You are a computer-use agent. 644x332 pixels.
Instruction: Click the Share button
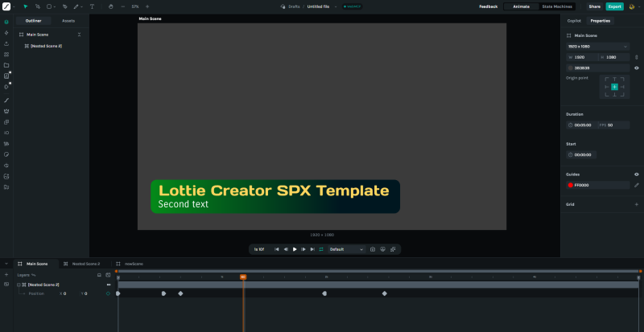click(x=594, y=6)
